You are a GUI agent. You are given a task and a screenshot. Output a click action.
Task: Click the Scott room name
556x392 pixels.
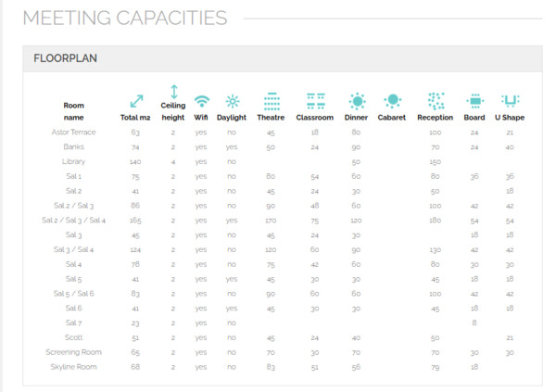point(74,337)
